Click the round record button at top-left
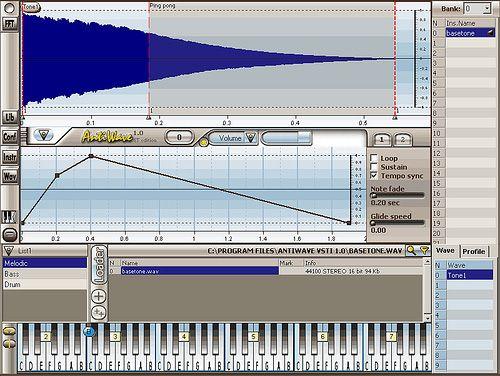Viewport: 500px width, 376px height. pyautogui.click(x=9, y=8)
